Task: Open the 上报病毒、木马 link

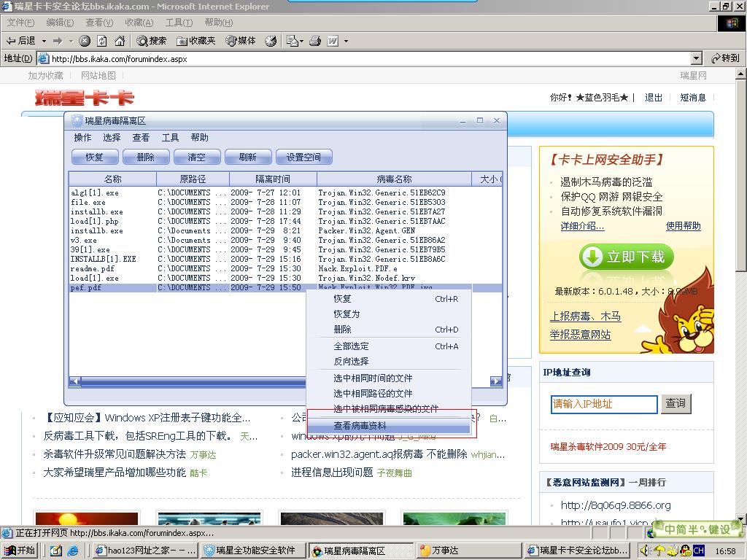Action: point(586,316)
